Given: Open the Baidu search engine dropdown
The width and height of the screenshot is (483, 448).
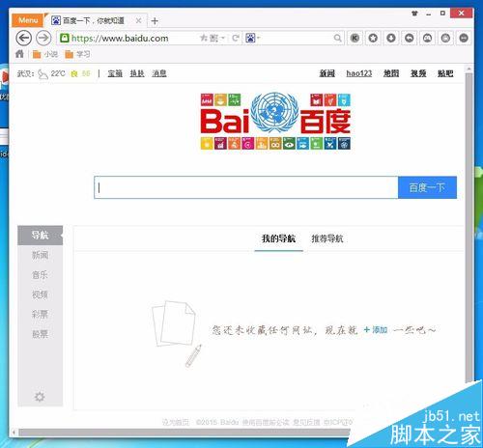Looking at the screenshot, I should (x=253, y=38).
